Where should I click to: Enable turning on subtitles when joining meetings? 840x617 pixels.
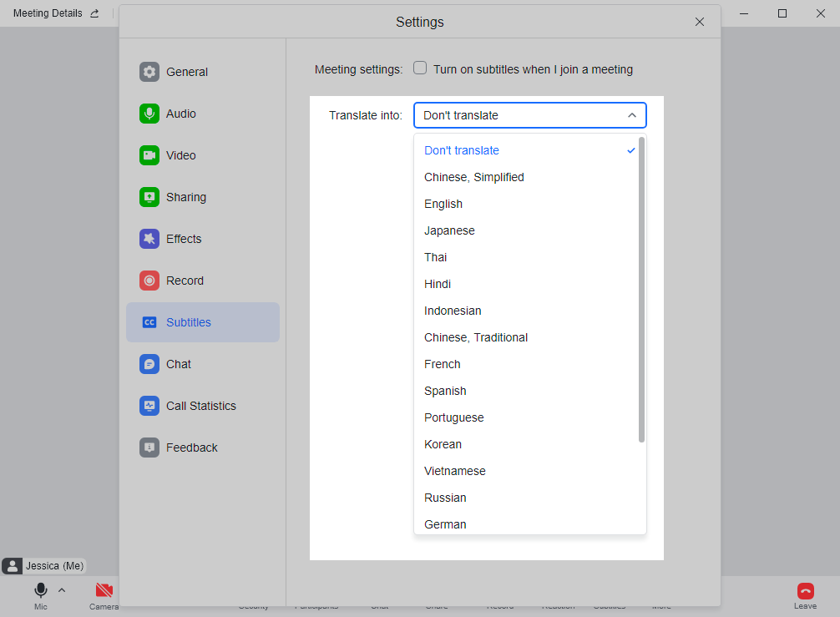tap(420, 68)
